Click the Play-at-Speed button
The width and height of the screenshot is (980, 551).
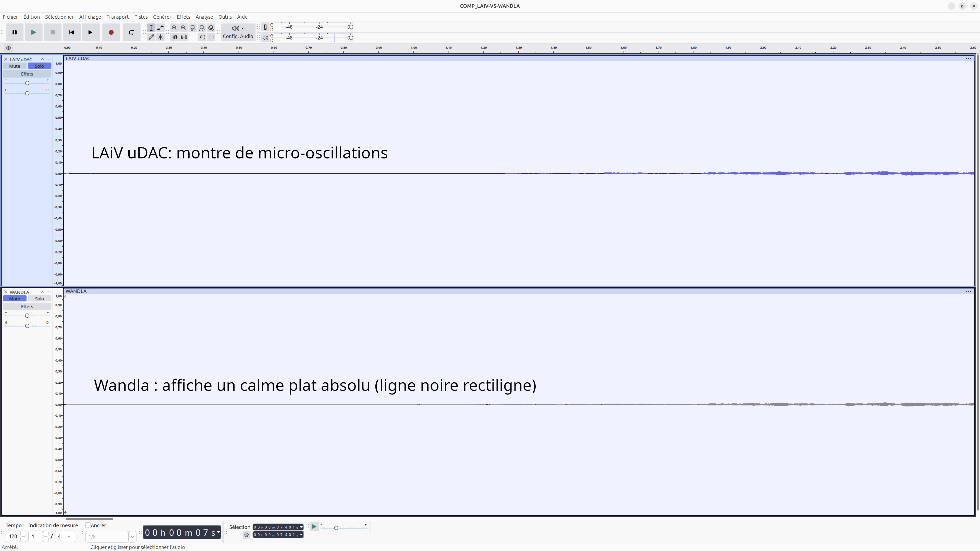[314, 527]
